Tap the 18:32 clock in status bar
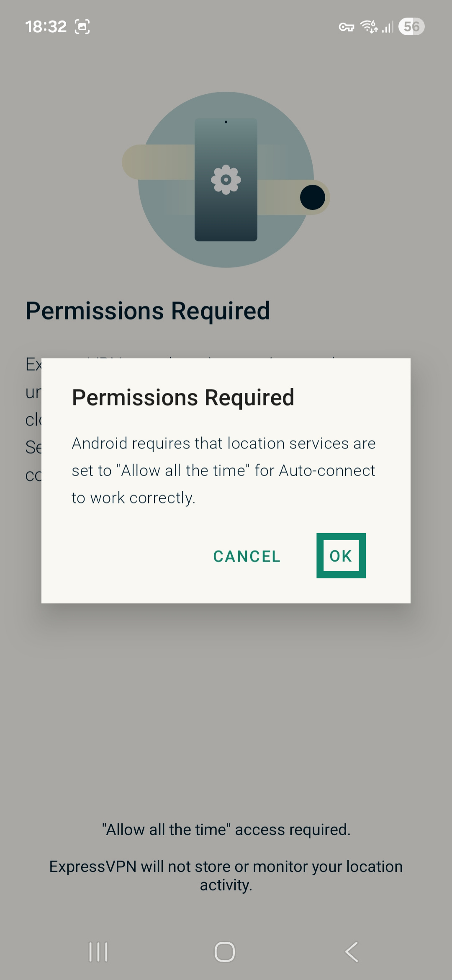This screenshot has width=452, height=980. (x=46, y=27)
